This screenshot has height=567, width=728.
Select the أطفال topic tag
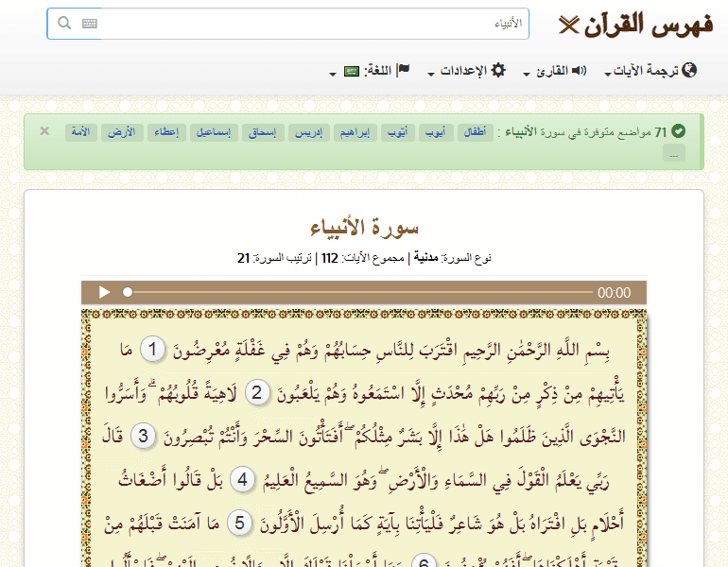pos(476,132)
